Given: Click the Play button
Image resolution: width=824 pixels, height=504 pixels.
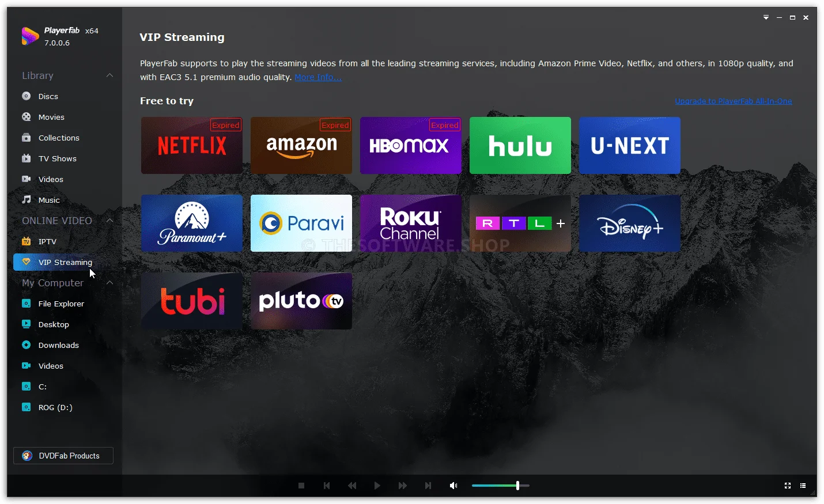Looking at the screenshot, I should click(x=377, y=486).
